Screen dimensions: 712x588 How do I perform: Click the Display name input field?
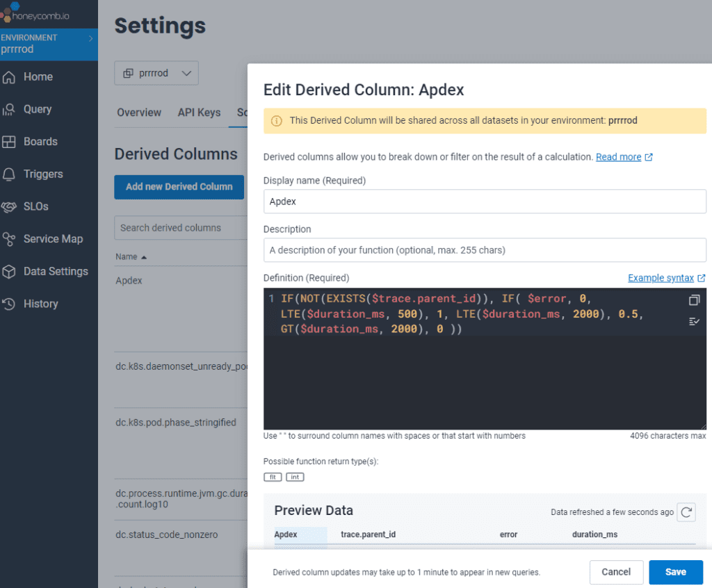coord(485,202)
